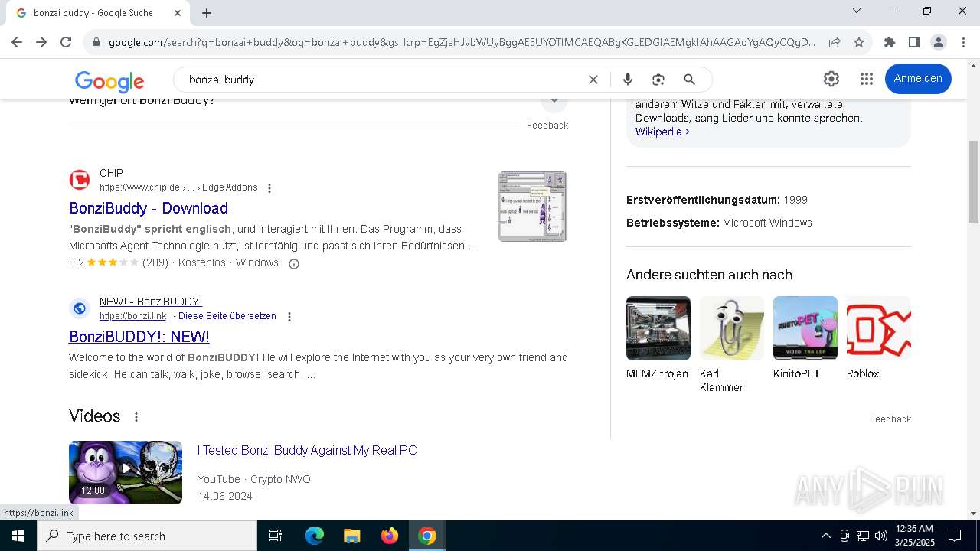Click the address bar URL
The width and height of the screenshot is (980, 551).
[462, 43]
